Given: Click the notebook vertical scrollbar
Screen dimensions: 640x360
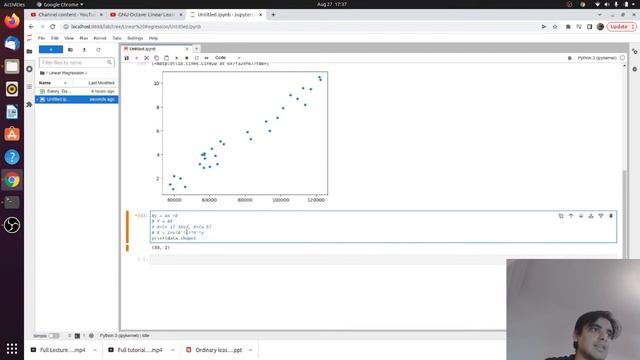Looking at the screenshot, I should 624,214.
